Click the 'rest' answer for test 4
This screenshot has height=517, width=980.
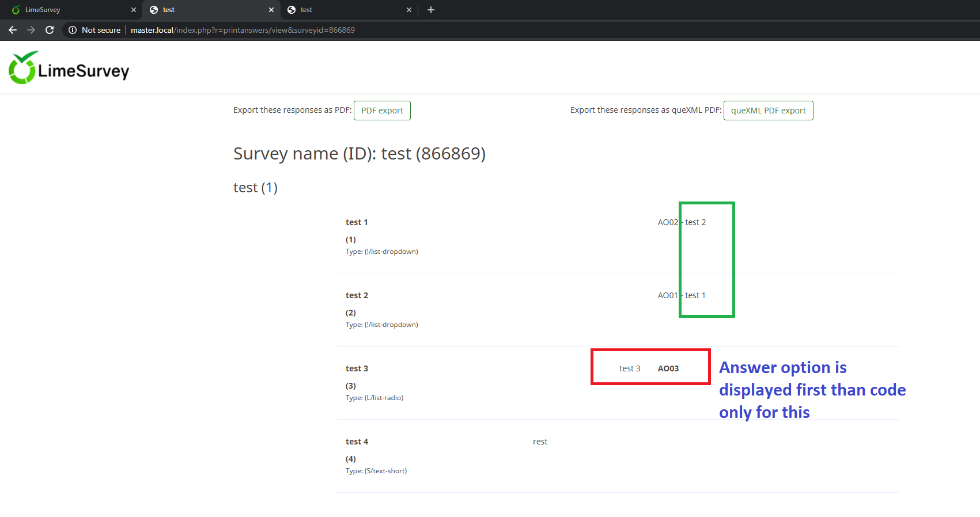click(540, 442)
